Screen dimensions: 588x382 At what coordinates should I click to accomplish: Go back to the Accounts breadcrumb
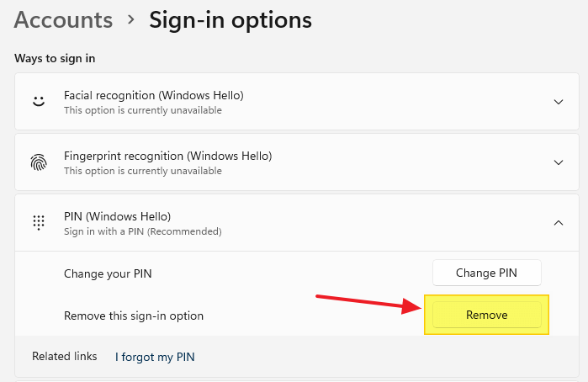63,19
